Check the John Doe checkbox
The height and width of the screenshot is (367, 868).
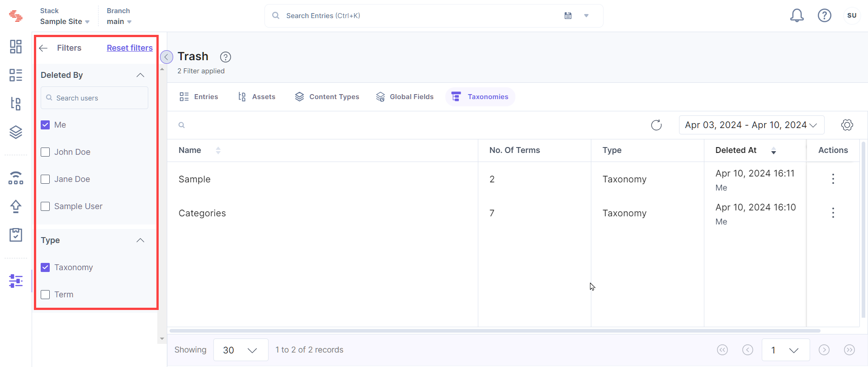45,152
